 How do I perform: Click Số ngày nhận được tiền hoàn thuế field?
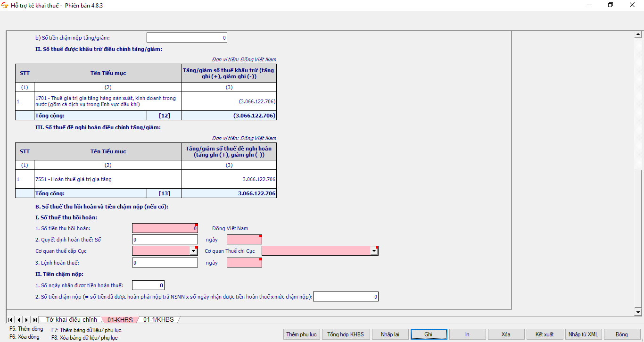click(149, 285)
